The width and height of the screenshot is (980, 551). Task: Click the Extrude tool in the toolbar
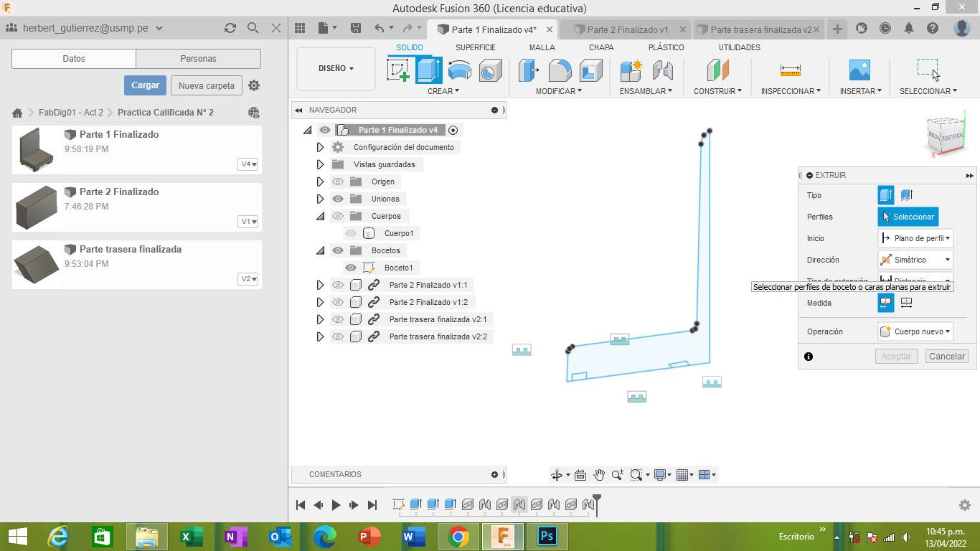click(428, 70)
